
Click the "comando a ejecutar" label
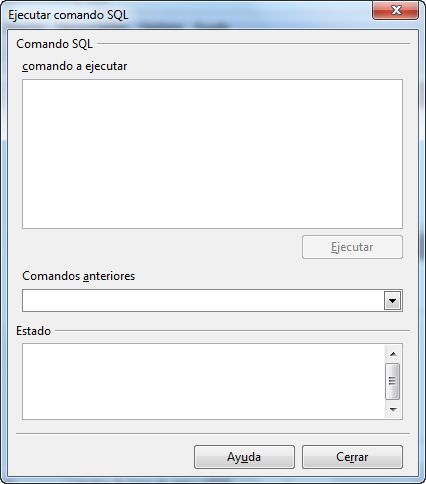coord(75,66)
